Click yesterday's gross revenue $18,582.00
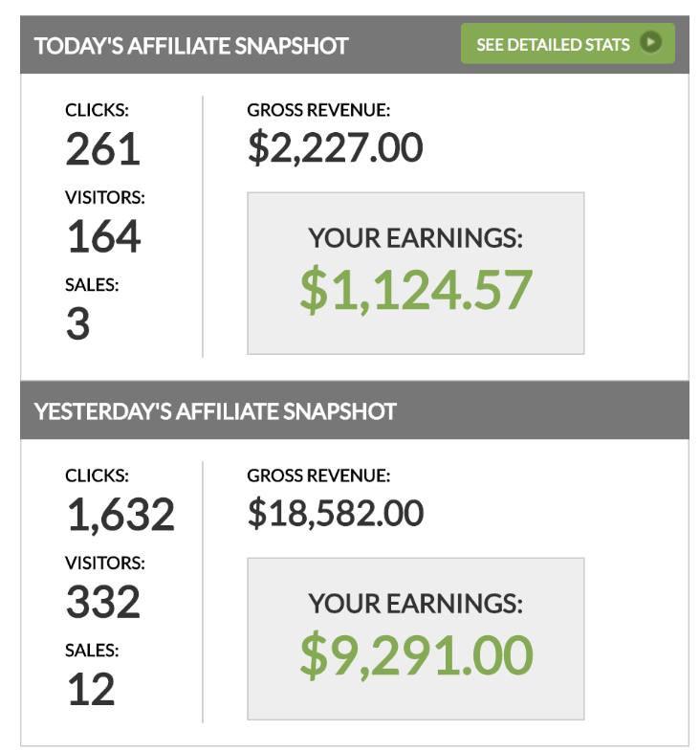The image size is (700, 752). pos(336,514)
